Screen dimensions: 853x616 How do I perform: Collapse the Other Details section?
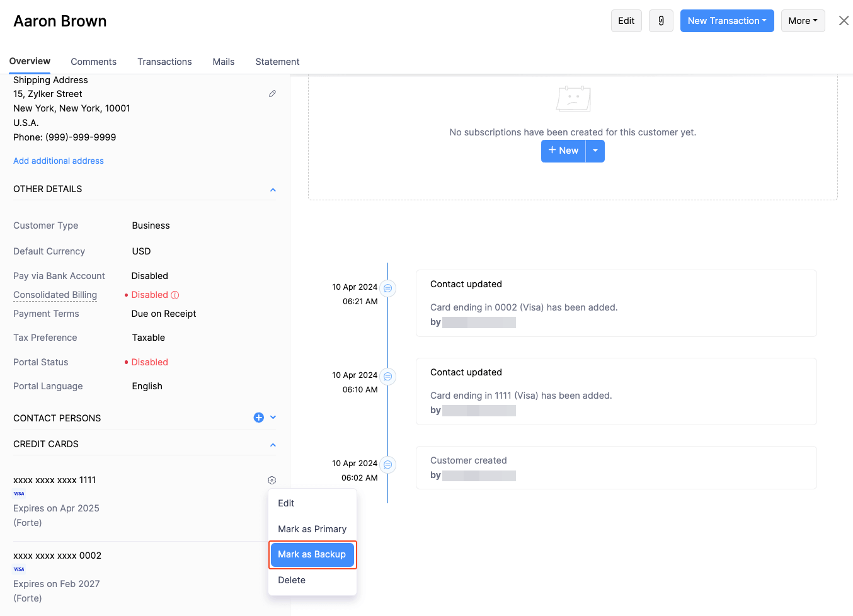tap(273, 190)
